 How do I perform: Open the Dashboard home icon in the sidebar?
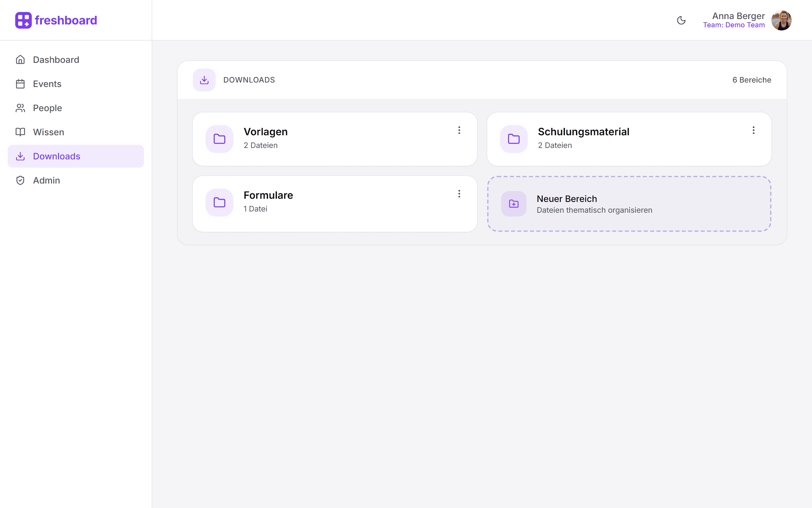(x=20, y=59)
